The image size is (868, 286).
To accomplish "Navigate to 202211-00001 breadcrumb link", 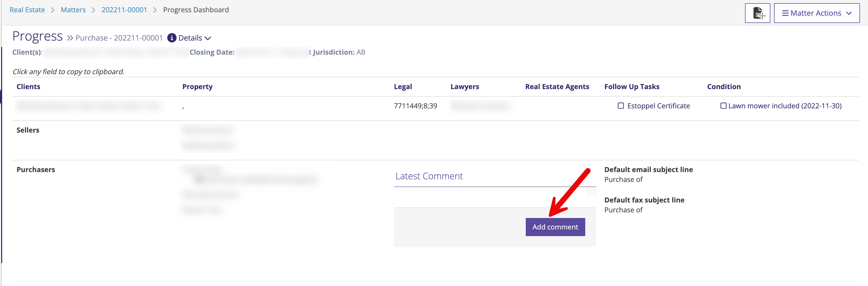I will point(124,10).
